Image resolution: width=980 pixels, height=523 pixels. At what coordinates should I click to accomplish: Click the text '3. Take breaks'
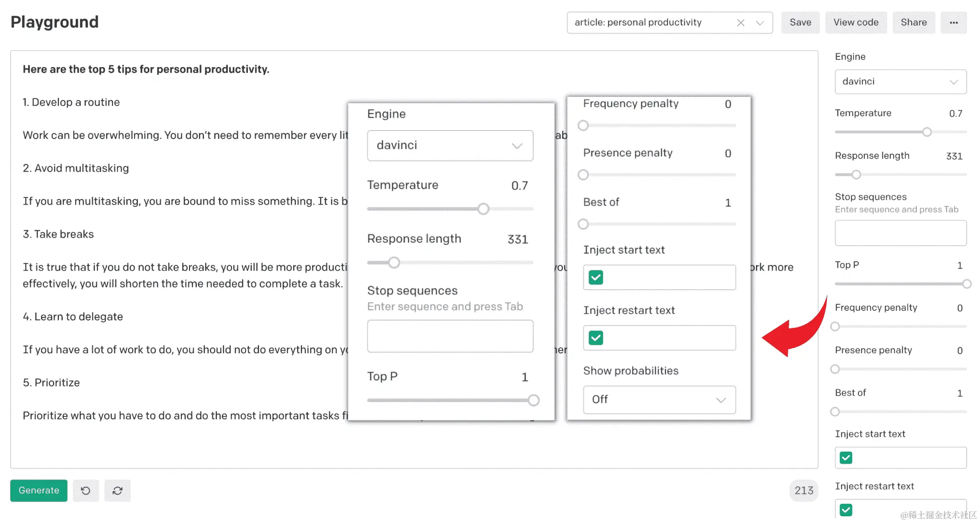click(x=58, y=234)
